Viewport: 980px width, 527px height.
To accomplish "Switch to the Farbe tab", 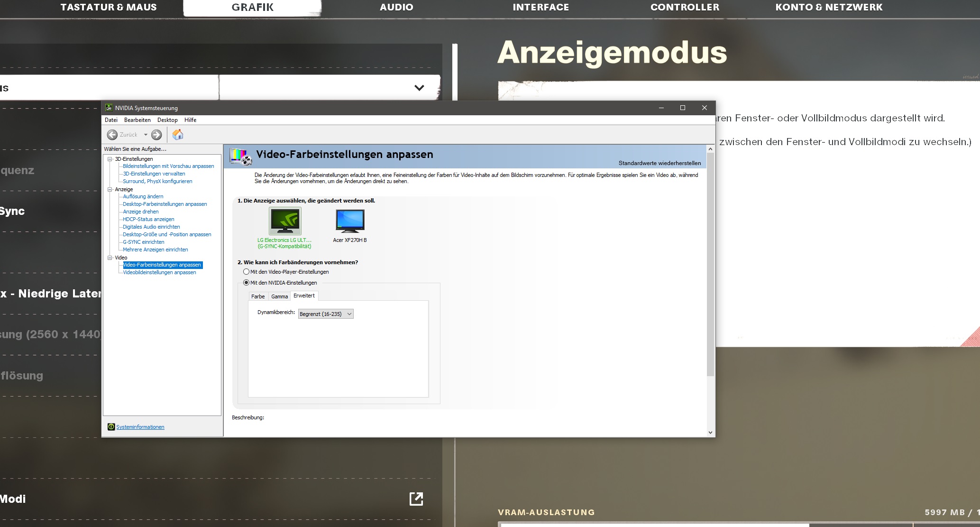I will [x=258, y=296].
